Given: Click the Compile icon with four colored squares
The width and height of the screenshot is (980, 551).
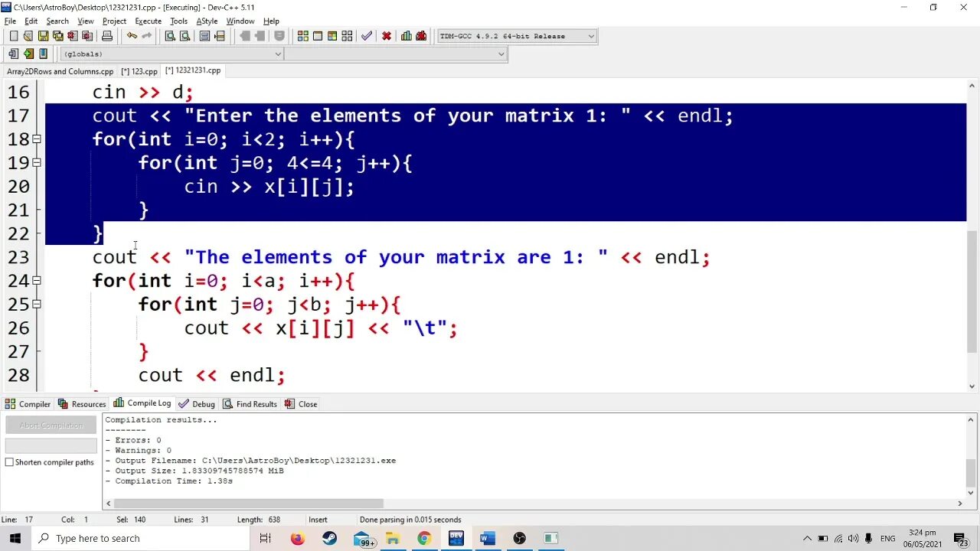Looking at the screenshot, I should 303,36.
